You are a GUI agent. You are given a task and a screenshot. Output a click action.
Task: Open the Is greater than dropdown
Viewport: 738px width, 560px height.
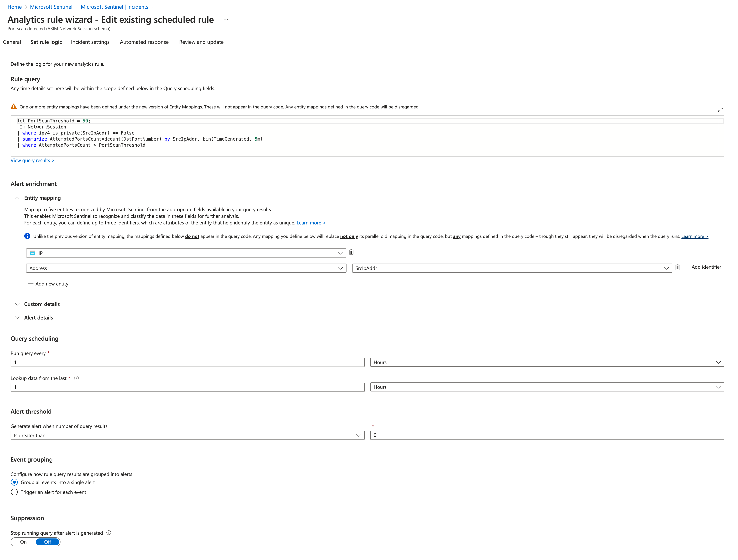[187, 436]
